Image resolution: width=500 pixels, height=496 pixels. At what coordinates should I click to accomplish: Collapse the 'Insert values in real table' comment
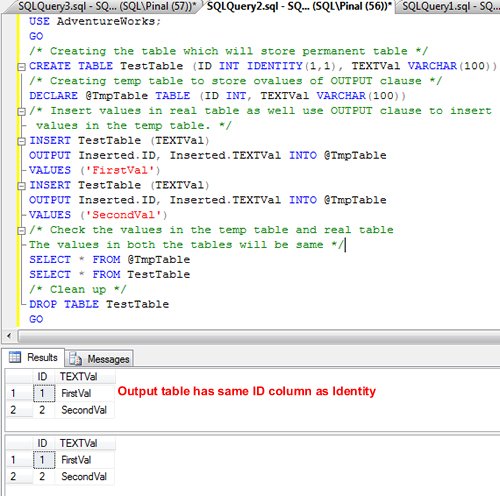coord(21,112)
